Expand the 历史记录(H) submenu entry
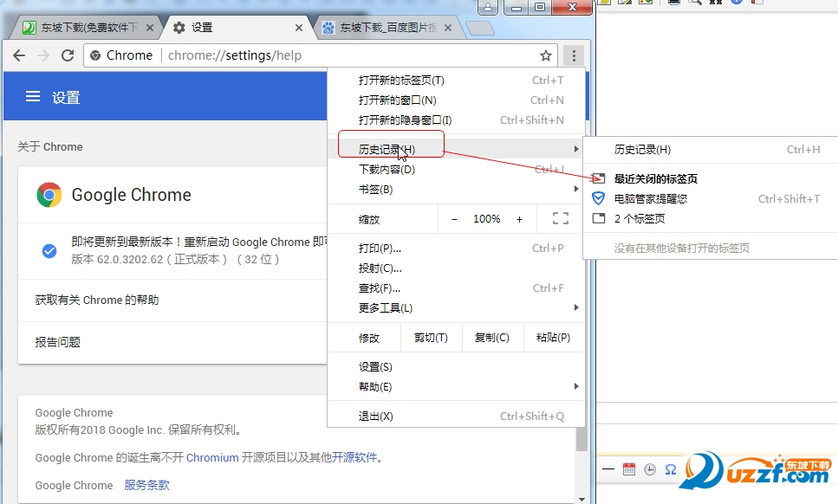Image resolution: width=838 pixels, height=504 pixels. [x=456, y=149]
